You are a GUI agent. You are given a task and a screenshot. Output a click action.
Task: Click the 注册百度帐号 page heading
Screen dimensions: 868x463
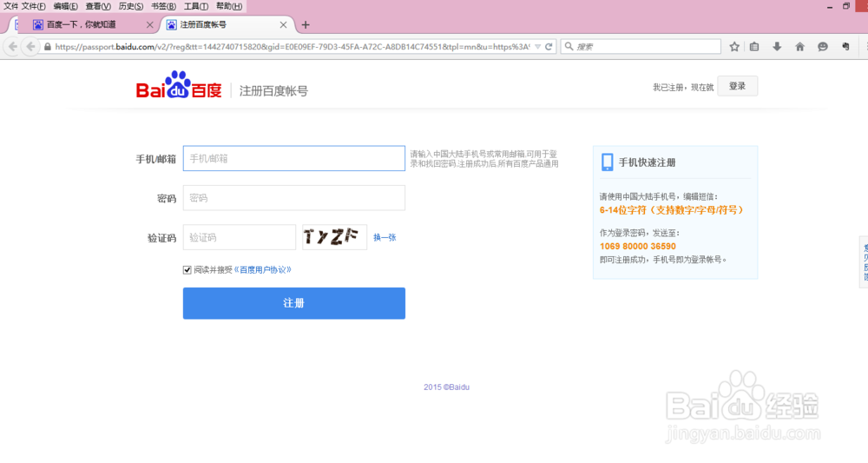[x=273, y=91]
